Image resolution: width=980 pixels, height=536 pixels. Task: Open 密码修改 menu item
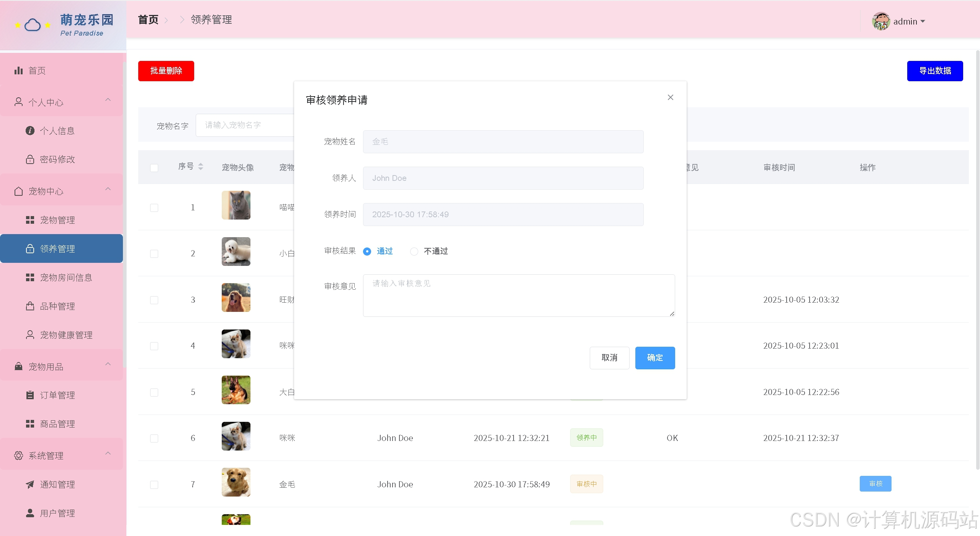(x=61, y=159)
